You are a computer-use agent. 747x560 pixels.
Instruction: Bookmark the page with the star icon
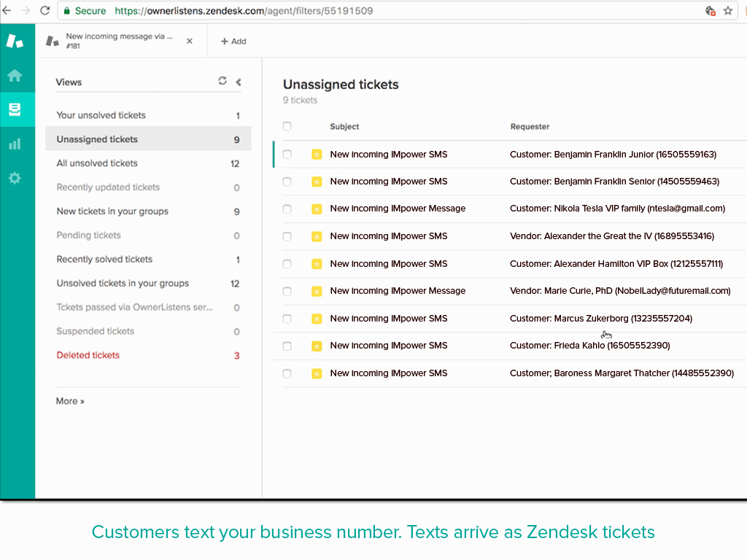[x=728, y=12]
